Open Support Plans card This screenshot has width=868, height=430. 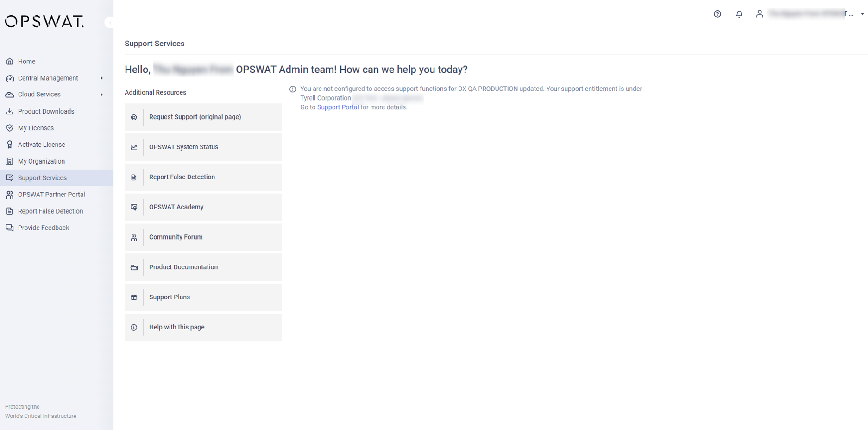(203, 297)
